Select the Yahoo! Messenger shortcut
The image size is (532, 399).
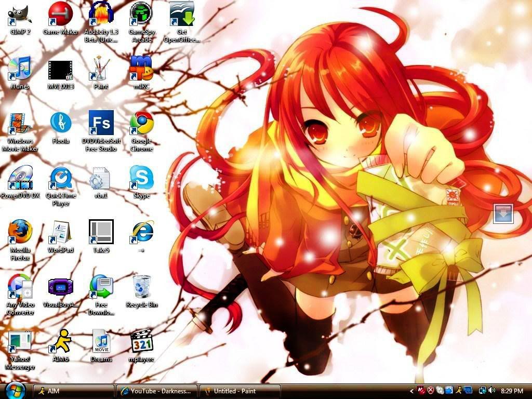(x=20, y=350)
